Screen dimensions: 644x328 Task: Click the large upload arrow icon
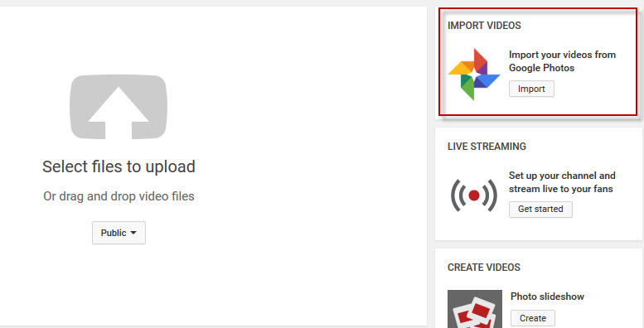coord(119,107)
